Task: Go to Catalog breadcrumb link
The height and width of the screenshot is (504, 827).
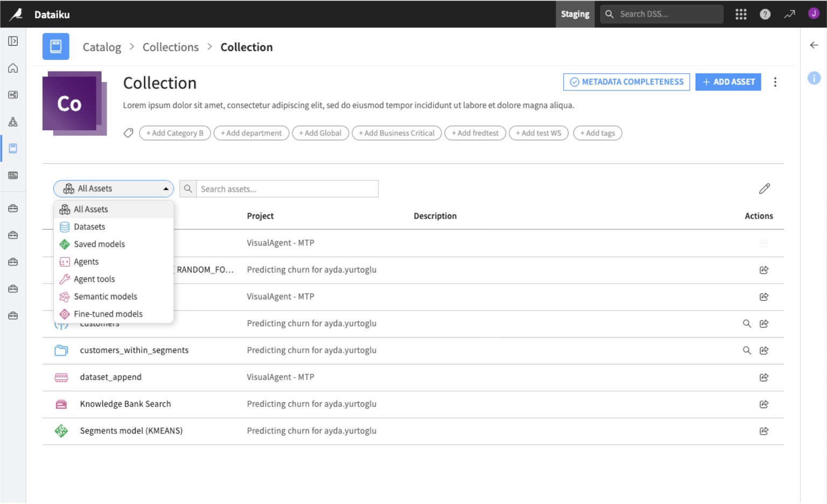Action: click(102, 47)
